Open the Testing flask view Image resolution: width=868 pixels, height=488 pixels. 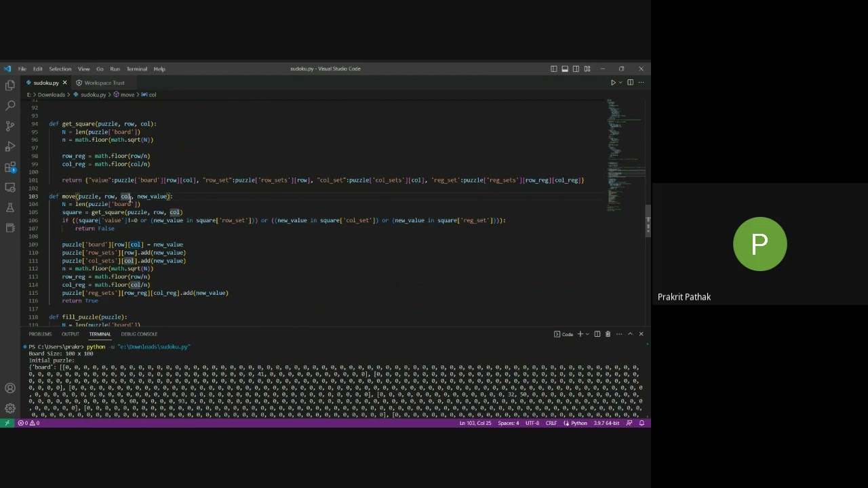point(10,207)
